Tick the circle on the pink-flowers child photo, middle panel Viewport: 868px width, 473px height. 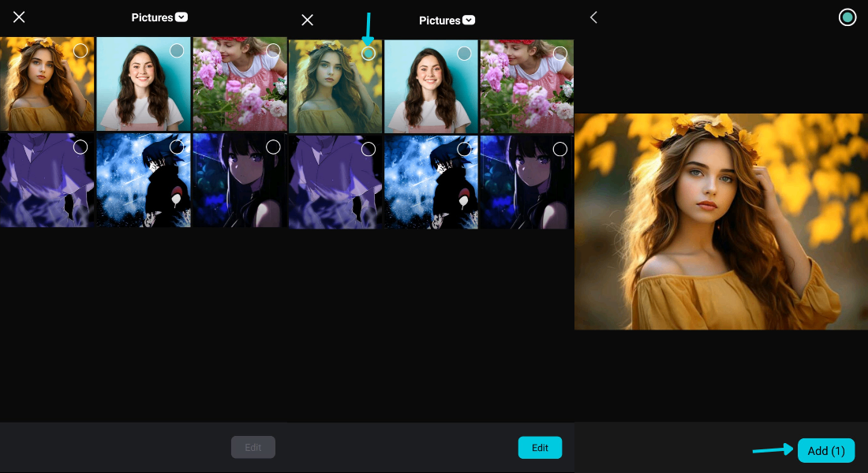coord(559,53)
